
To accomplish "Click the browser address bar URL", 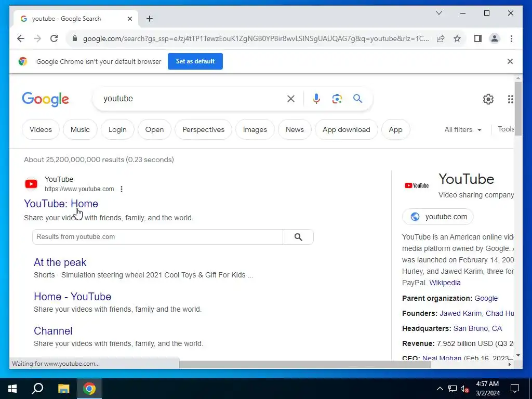I will (256, 38).
